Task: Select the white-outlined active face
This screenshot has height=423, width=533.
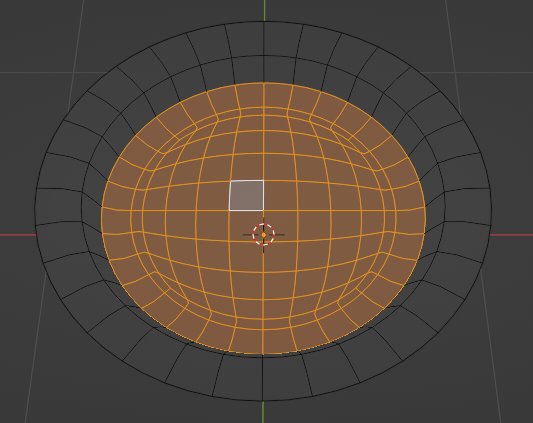Action: click(x=247, y=196)
